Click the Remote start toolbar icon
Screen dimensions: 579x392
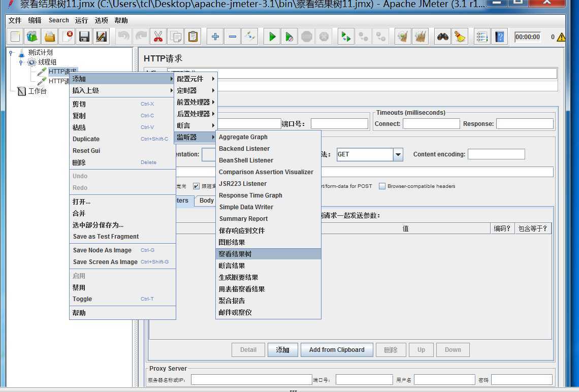pos(346,37)
